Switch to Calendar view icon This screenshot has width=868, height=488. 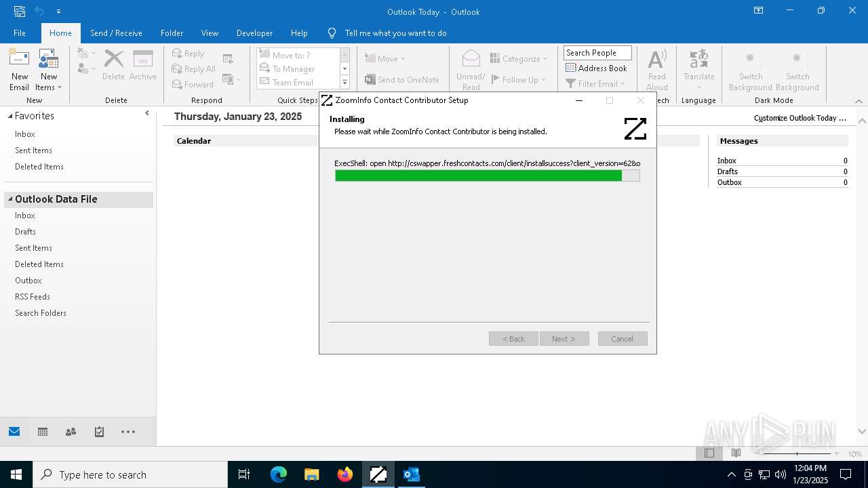click(x=43, y=432)
